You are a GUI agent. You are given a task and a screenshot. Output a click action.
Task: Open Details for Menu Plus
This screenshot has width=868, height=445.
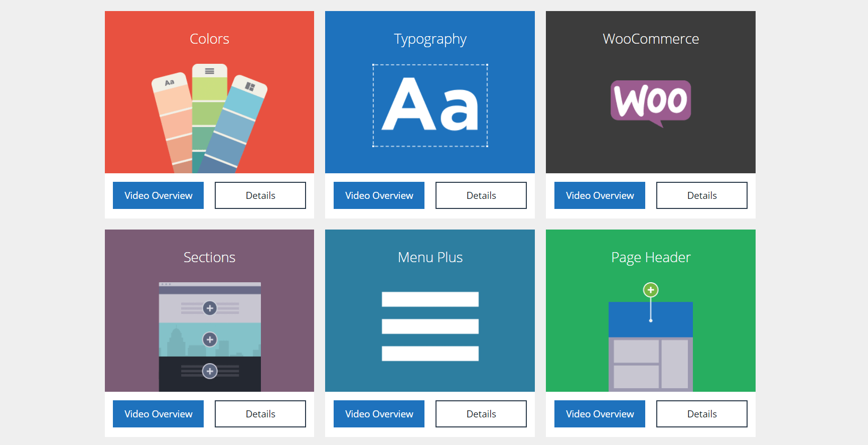pyautogui.click(x=481, y=414)
